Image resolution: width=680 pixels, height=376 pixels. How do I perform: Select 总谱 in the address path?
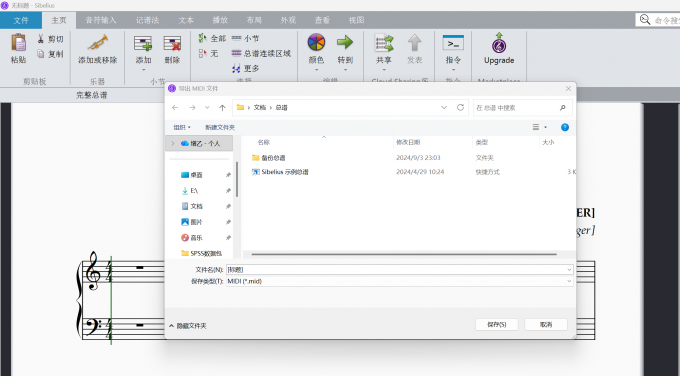click(x=281, y=108)
